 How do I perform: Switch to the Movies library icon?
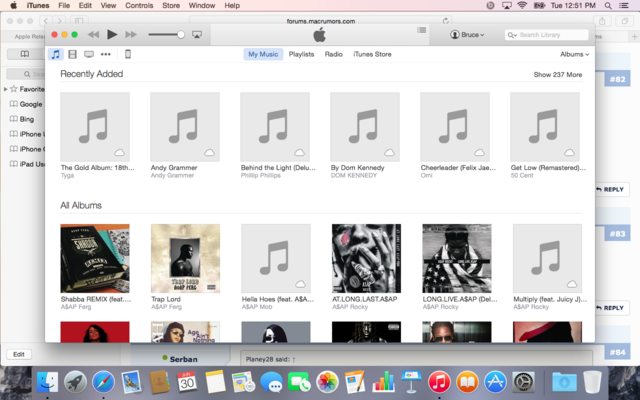(x=72, y=54)
